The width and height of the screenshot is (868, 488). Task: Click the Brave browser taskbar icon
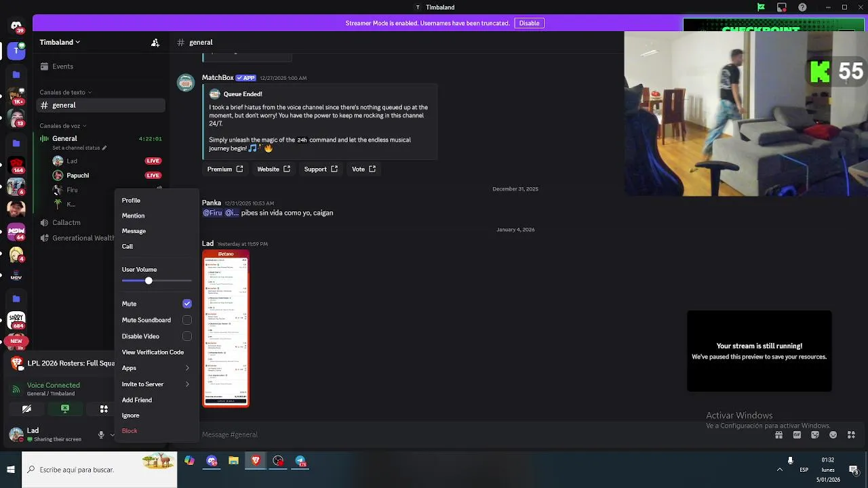[256, 461]
